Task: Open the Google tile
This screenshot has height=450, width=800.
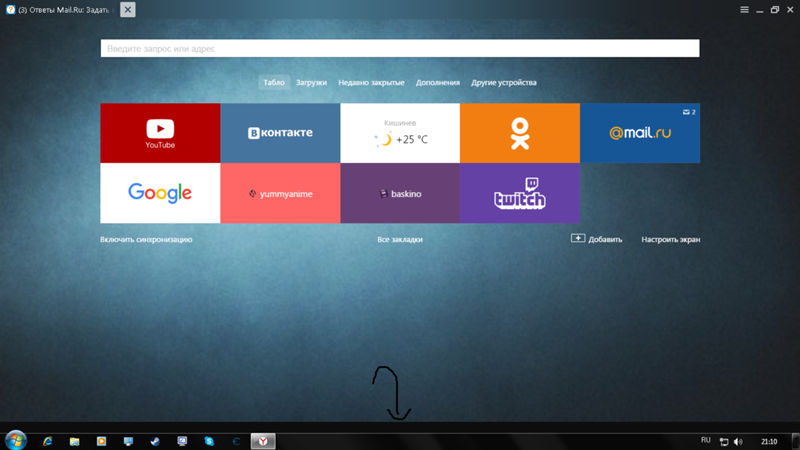Action: (160, 193)
